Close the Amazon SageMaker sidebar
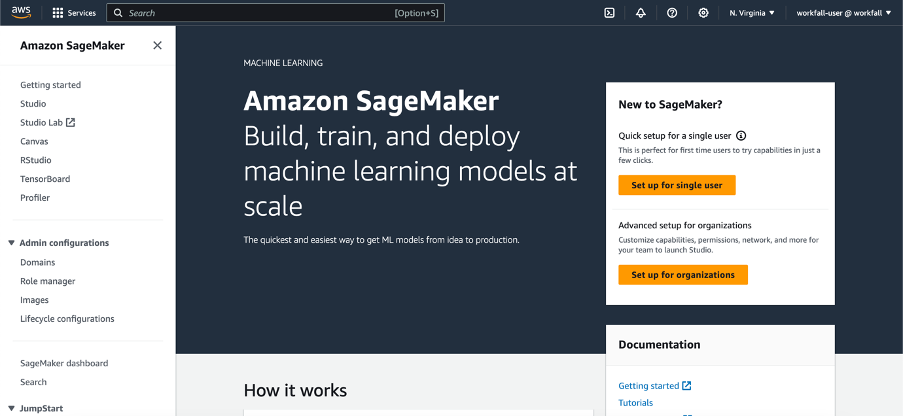 point(157,46)
